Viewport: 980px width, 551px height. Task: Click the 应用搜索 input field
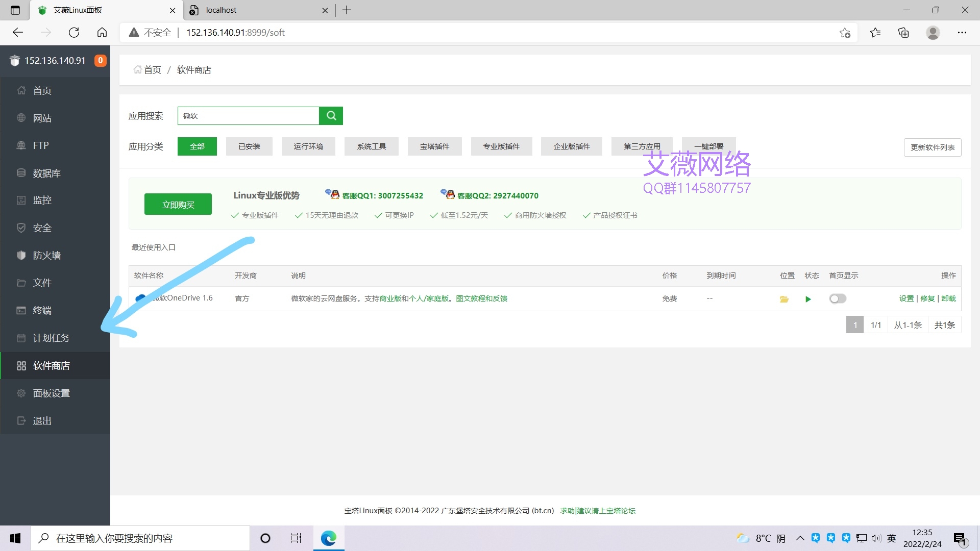point(249,116)
